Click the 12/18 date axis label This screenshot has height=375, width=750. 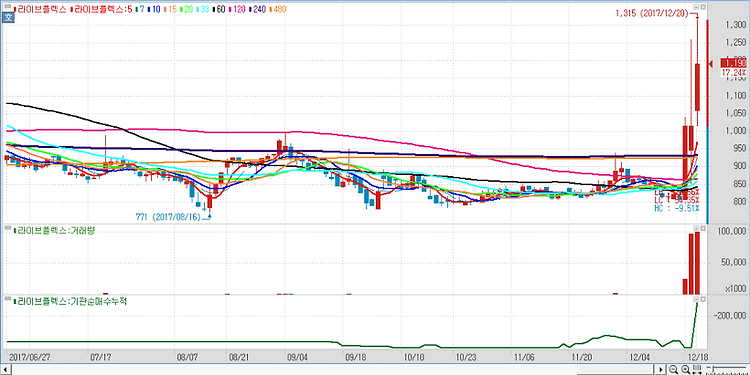[x=698, y=357]
